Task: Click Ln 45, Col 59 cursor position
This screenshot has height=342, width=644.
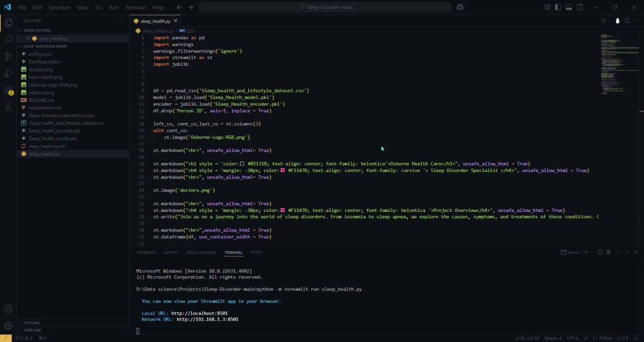Action: tap(527, 338)
